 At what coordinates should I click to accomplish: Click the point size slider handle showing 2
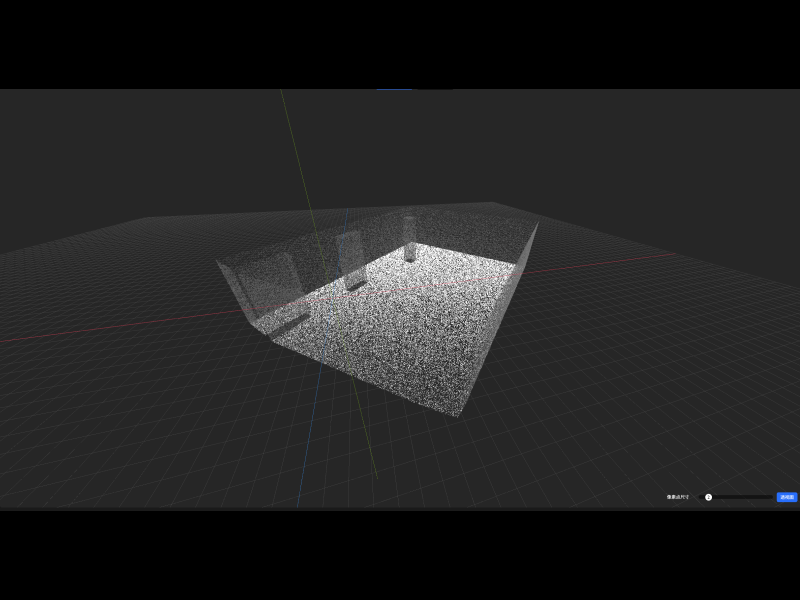tap(708, 496)
